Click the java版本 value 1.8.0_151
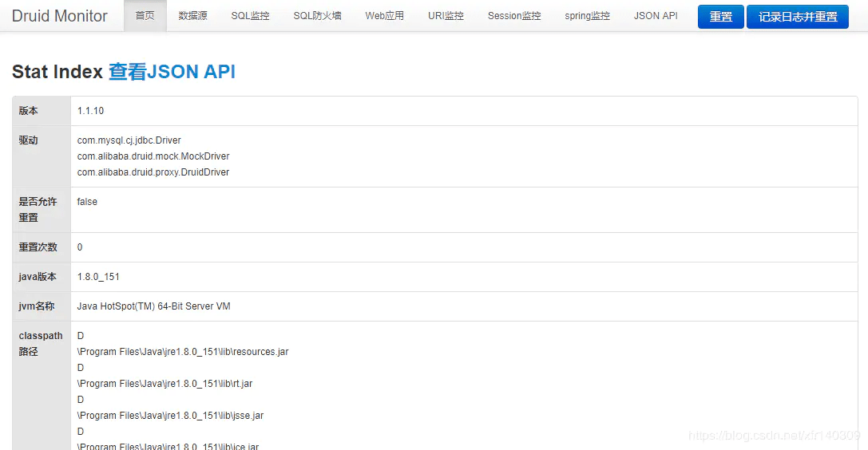The height and width of the screenshot is (450, 868). (98, 277)
